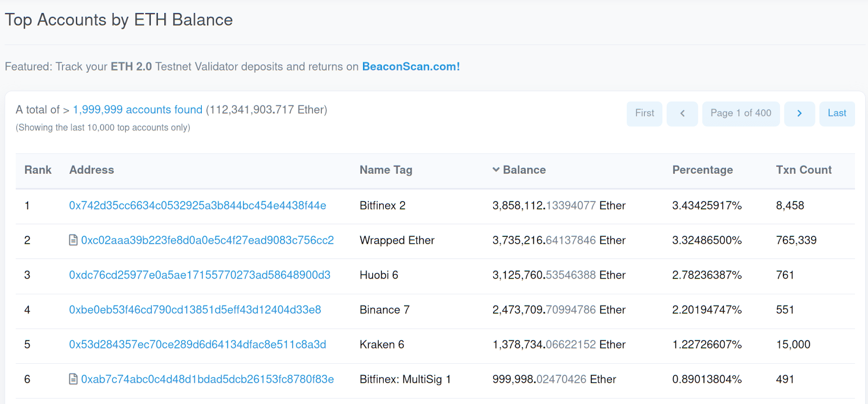Image resolution: width=868 pixels, height=404 pixels.
Task: Select the Kraken 6 name tag
Action: click(382, 344)
